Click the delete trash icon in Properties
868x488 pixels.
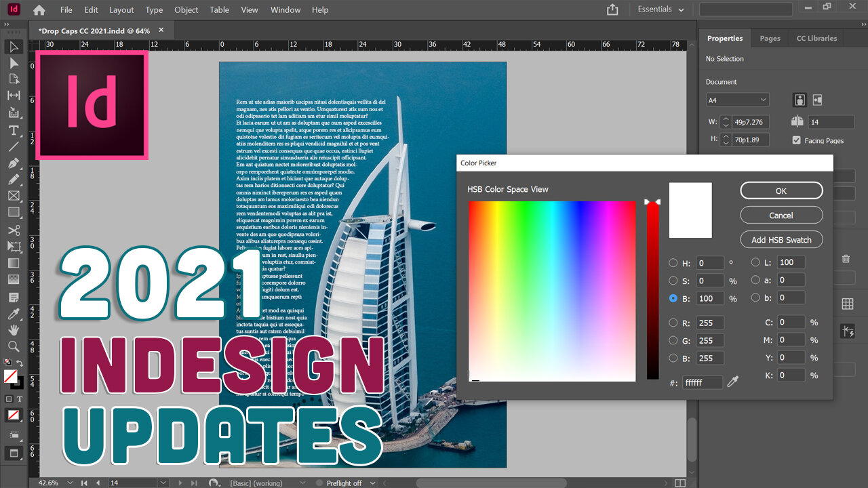click(846, 259)
